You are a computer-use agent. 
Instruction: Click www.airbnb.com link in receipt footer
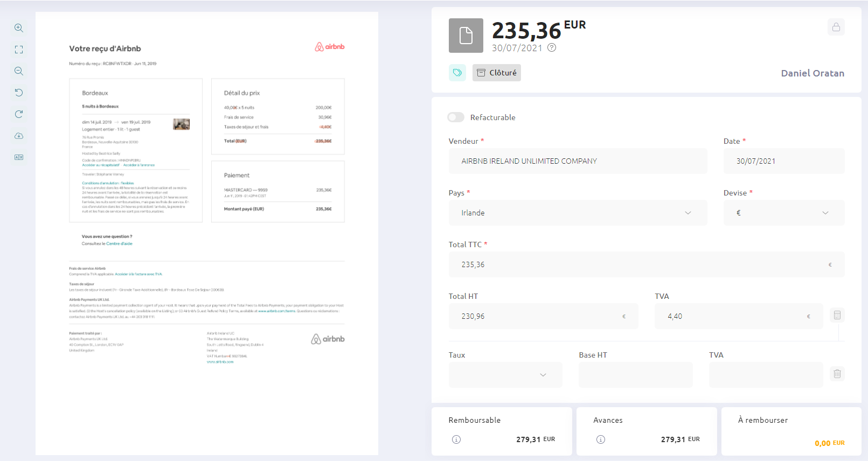click(x=220, y=362)
